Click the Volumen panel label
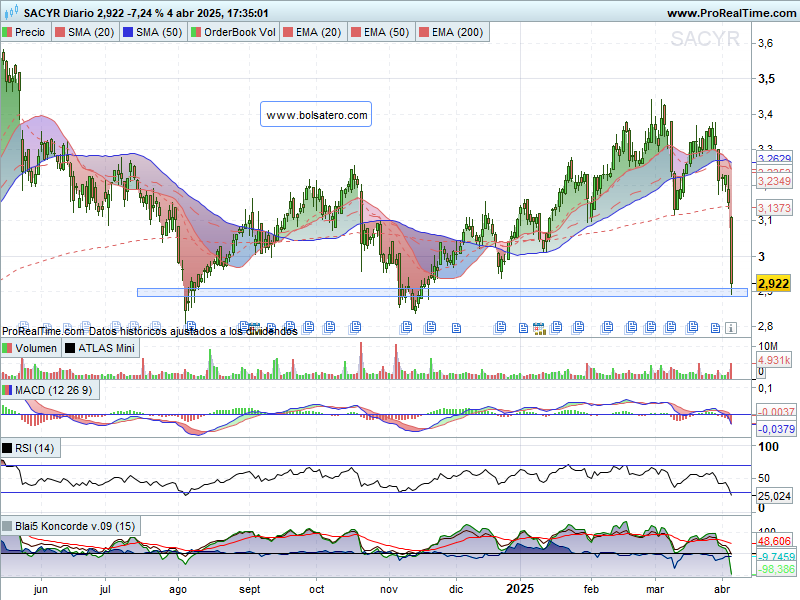Screen dimensions: 800x600 click(31, 348)
